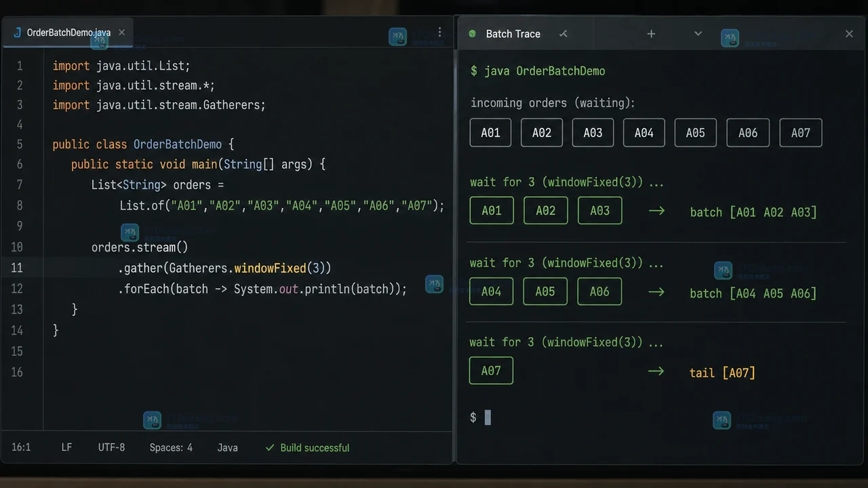Click line number 11 in the gutter
Image resolution: width=868 pixels, height=488 pixels.
[x=17, y=268]
